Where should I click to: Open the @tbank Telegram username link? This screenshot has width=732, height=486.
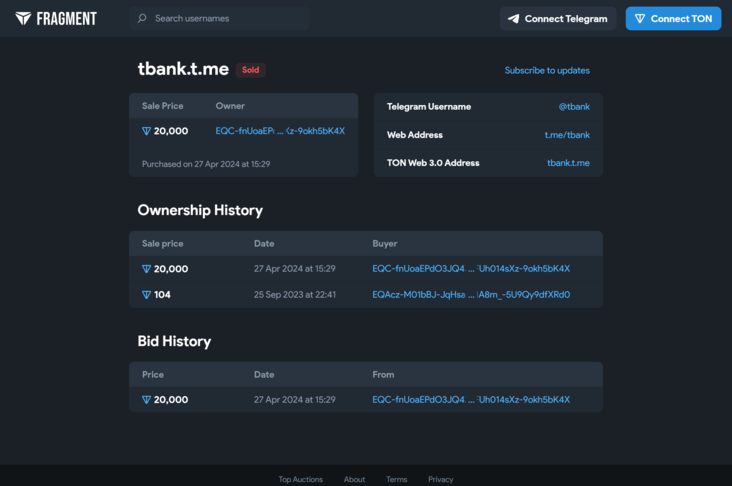[x=574, y=107]
